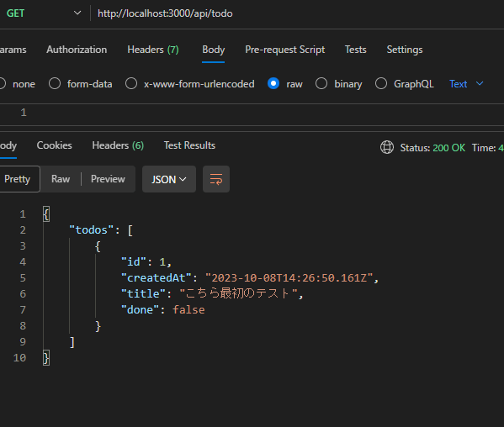This screenshot has width=504, height=427.
Task: Open the GET method dropdown
Action: point(44,13)
